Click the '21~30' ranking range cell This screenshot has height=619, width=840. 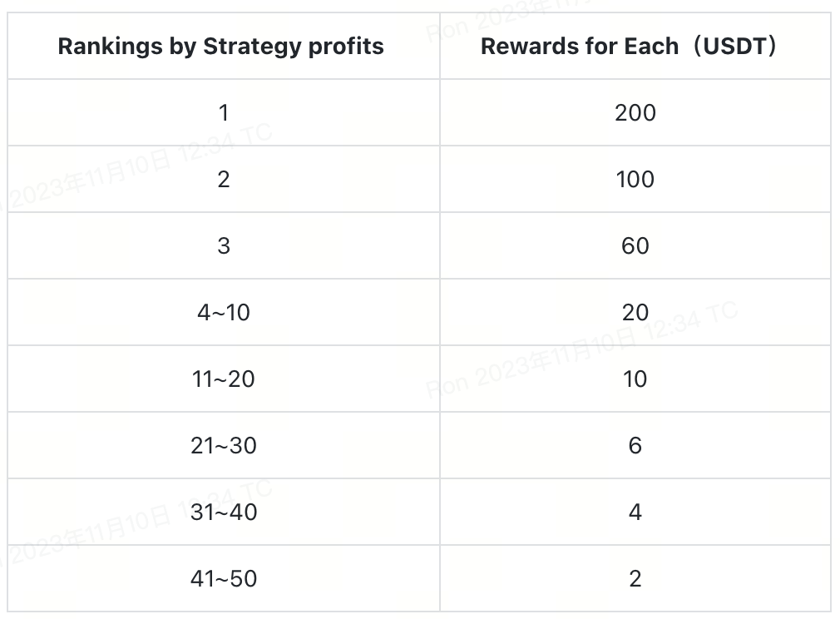223,445
